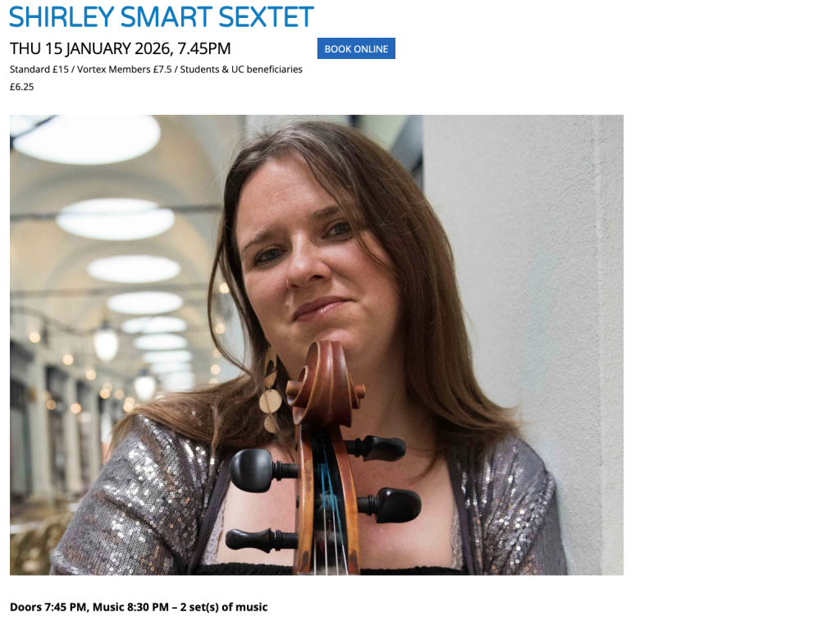The image size is (840, 635).
Task: Click the Standard £15 price text
Action: point(39,69)
